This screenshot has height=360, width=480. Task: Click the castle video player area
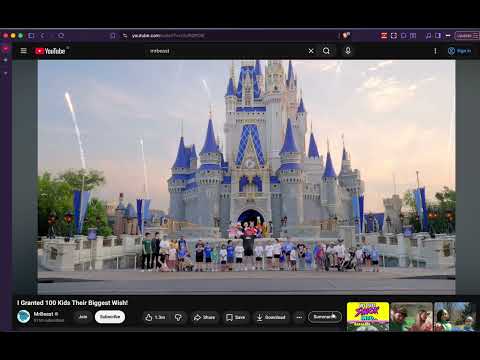[246, 177]
